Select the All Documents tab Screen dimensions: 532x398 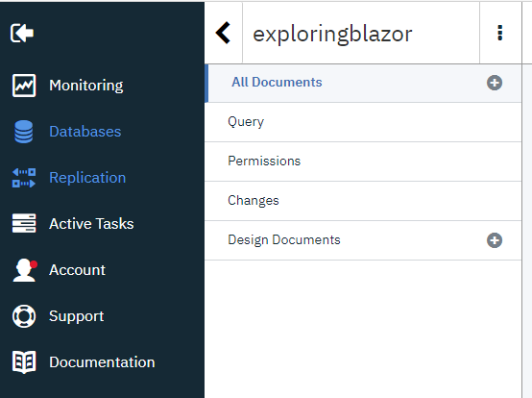363,84
